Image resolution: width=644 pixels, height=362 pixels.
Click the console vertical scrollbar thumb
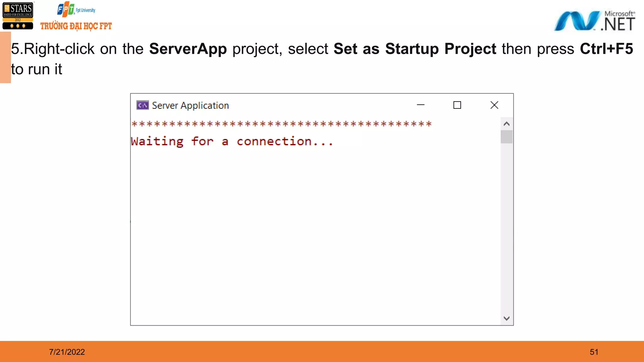(x=506, y=137)
